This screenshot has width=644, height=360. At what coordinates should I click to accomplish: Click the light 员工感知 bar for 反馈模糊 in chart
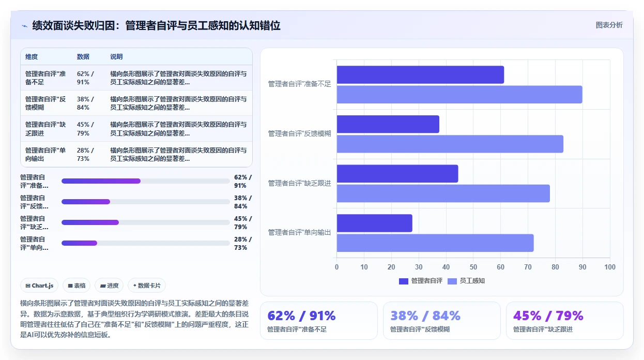(x=450, y=144)
